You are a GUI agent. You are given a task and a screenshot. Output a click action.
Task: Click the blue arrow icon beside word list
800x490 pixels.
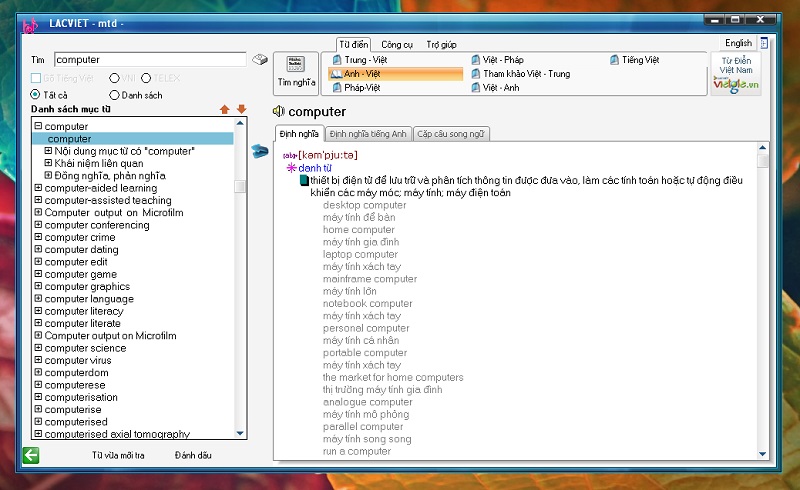(x=260, y=151)
